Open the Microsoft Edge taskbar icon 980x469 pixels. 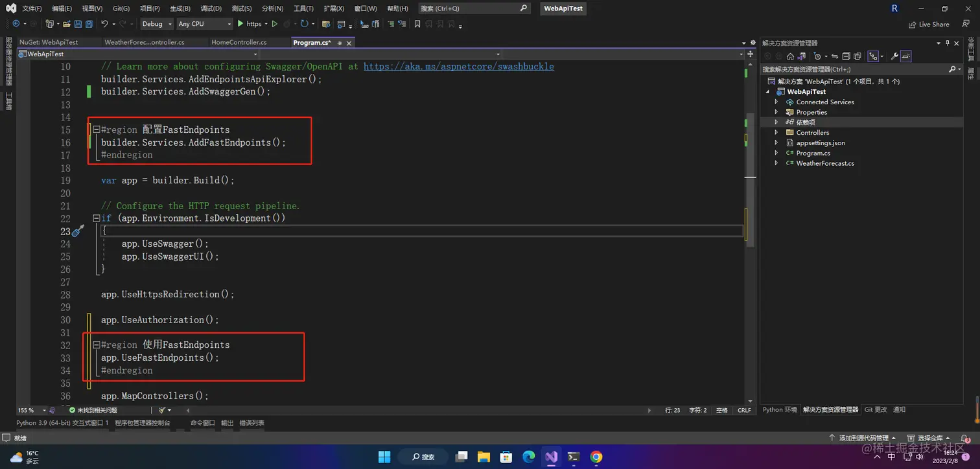pyautogui.click(x=529, y=457)
